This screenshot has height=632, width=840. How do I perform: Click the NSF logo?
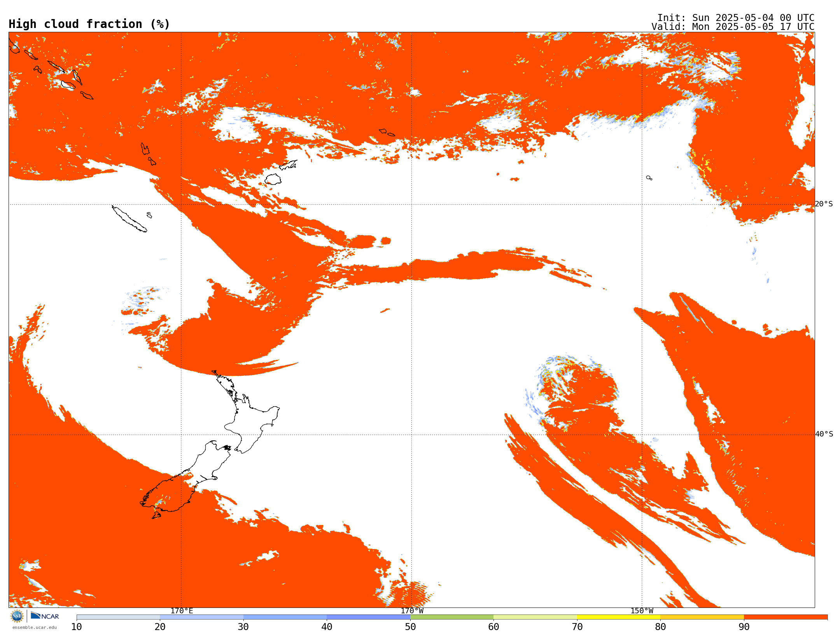point(17,616)
